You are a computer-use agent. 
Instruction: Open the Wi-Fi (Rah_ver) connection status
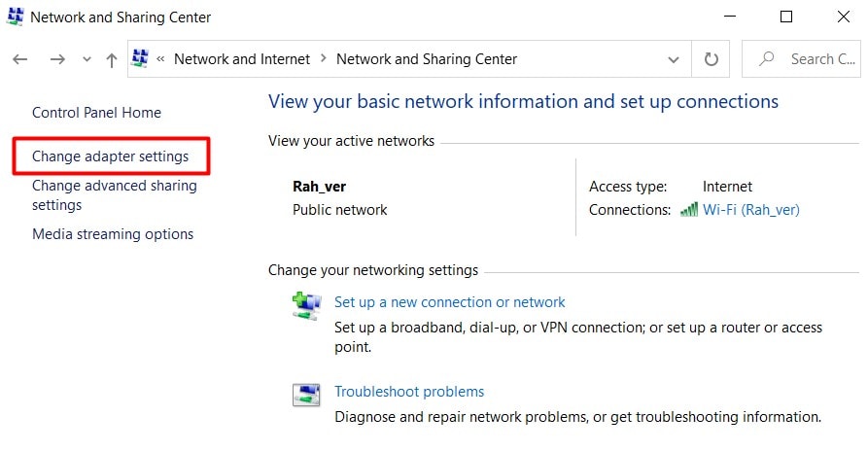[x=750, y=210]
